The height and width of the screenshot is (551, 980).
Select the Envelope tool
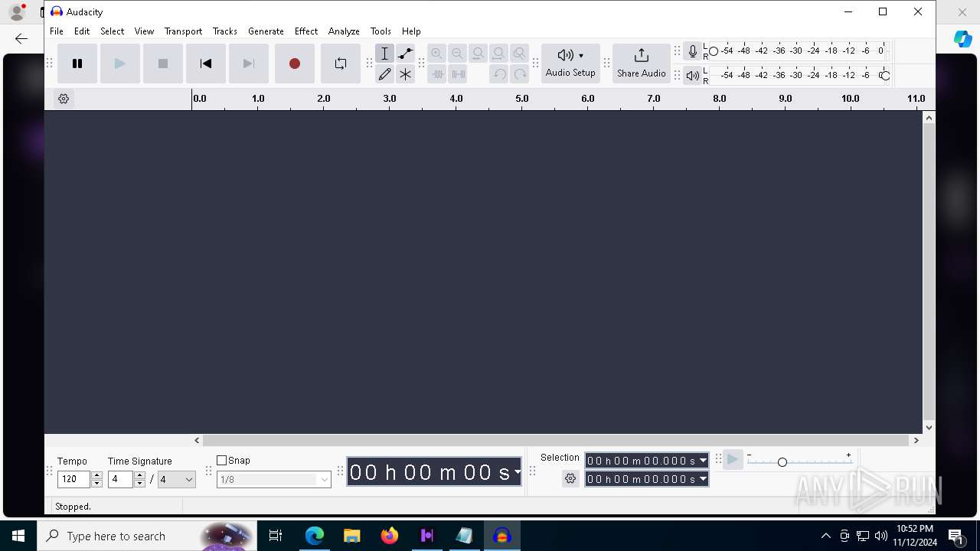(x=406, y=54)
